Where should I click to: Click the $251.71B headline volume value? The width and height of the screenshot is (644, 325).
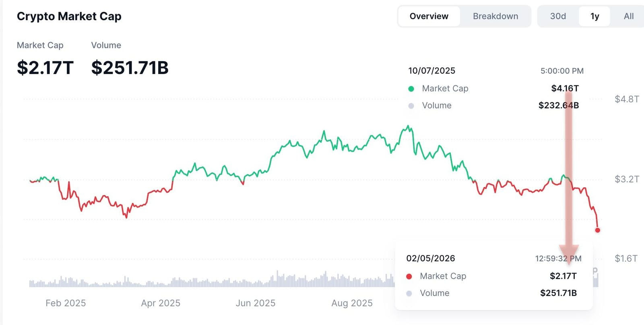130,68
